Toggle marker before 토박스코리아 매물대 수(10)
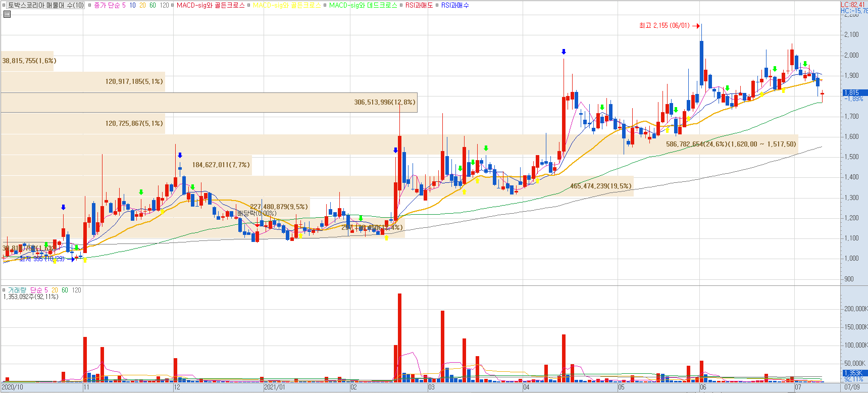Screen dimensions: 868x393 pos(5,5)
